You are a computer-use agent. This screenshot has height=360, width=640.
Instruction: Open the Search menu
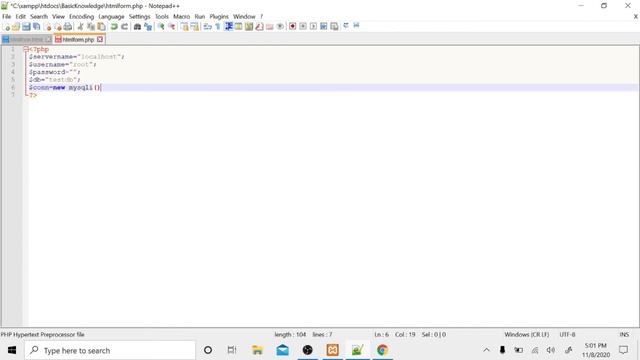pyautogui.click(x=39, y=16)
